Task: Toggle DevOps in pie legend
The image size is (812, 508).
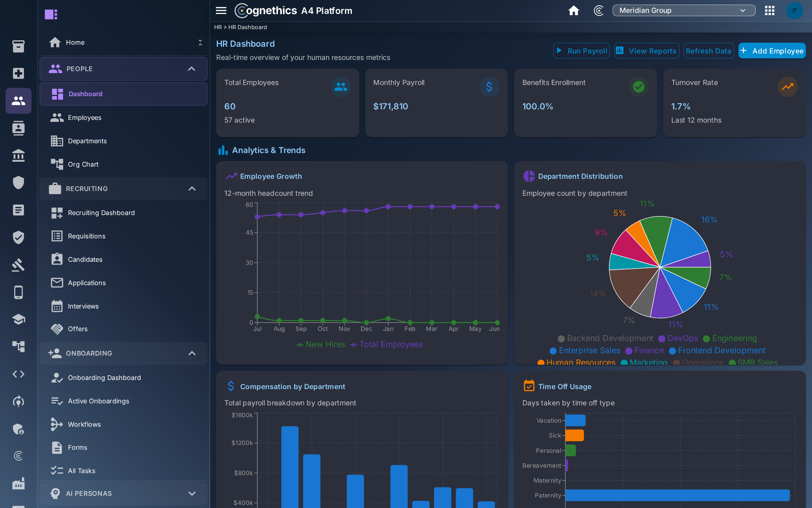Action: [678, 338]
